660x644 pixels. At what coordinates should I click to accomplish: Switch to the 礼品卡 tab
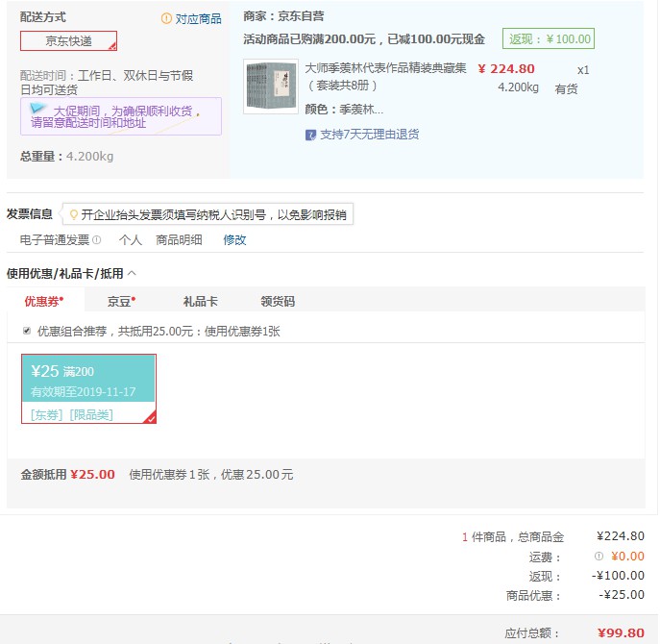point(201,302)
